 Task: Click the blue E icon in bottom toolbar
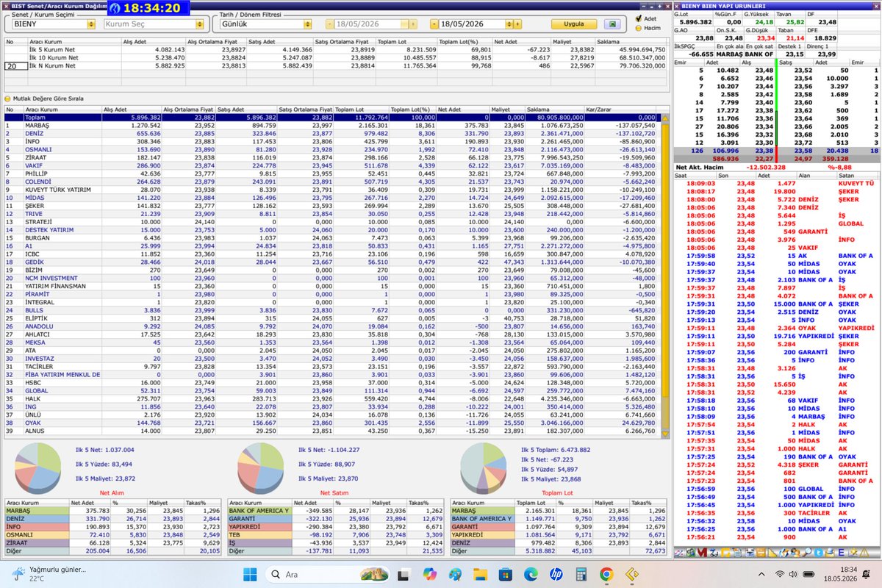tap(841, 553)
